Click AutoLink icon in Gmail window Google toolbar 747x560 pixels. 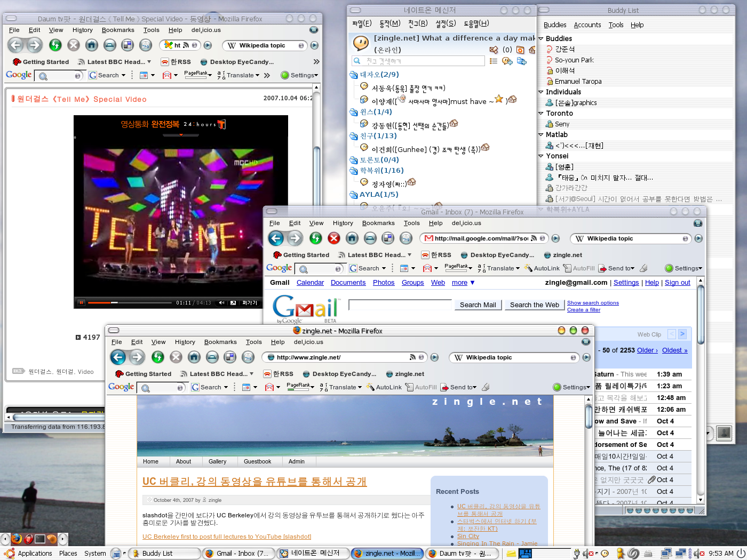tap(528, 268)
